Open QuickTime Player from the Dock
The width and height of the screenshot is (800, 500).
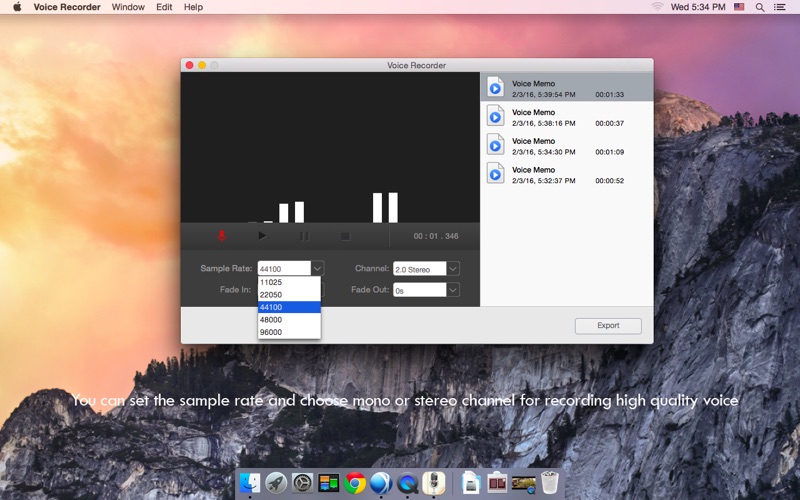click(x=408, y=482)
